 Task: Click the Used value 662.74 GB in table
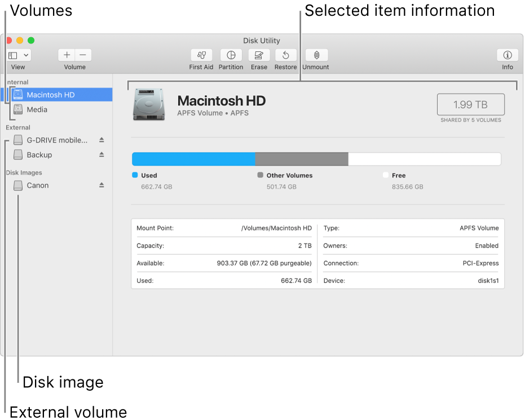296,280
